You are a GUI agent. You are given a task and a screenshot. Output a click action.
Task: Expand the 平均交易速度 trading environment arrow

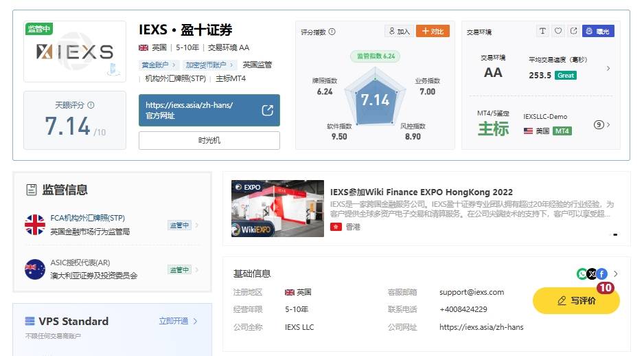[x=608, y=68]
